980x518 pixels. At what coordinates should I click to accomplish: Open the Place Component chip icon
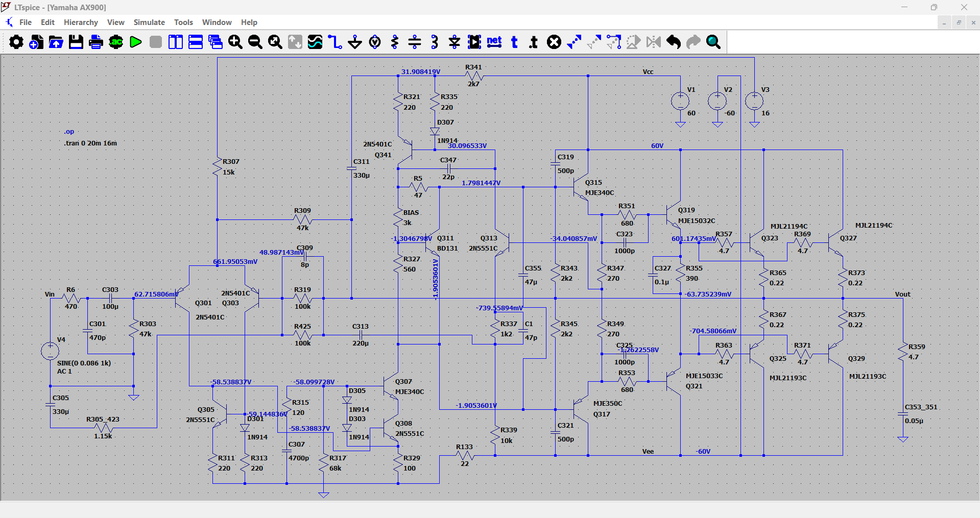coord(474,42)
